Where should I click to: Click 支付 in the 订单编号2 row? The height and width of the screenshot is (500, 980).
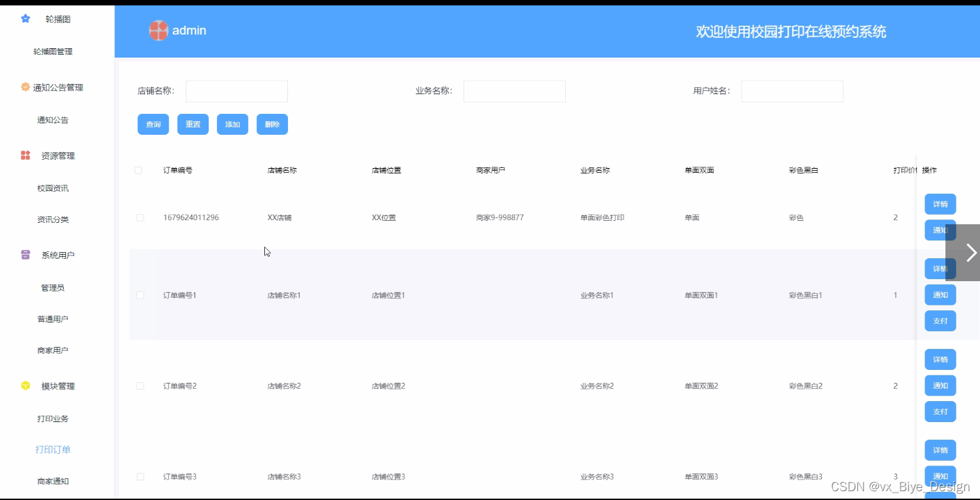pos(941,411)
